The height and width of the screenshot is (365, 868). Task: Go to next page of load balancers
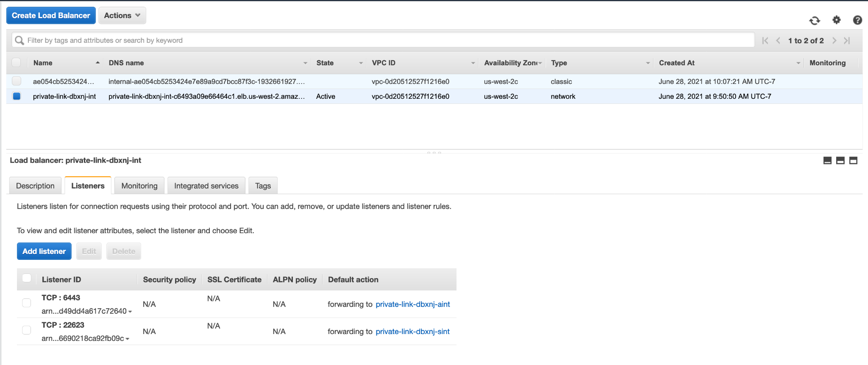834,41
